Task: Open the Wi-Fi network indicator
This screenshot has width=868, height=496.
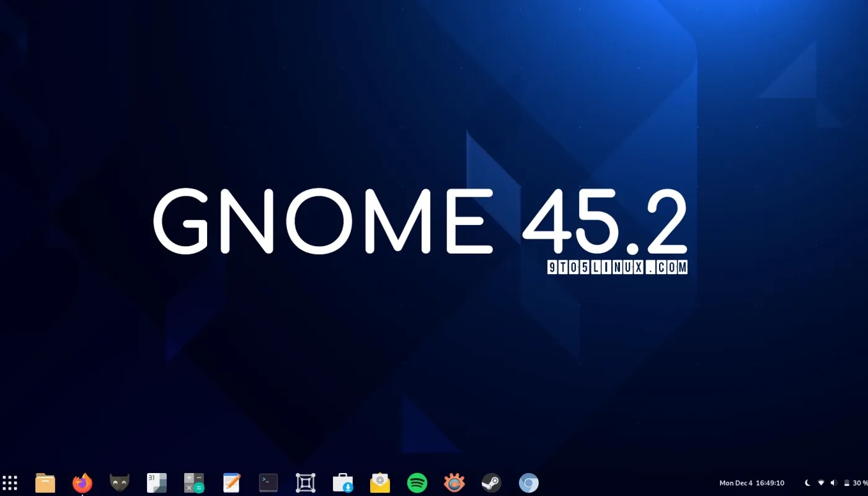Action: click(821, 483)
